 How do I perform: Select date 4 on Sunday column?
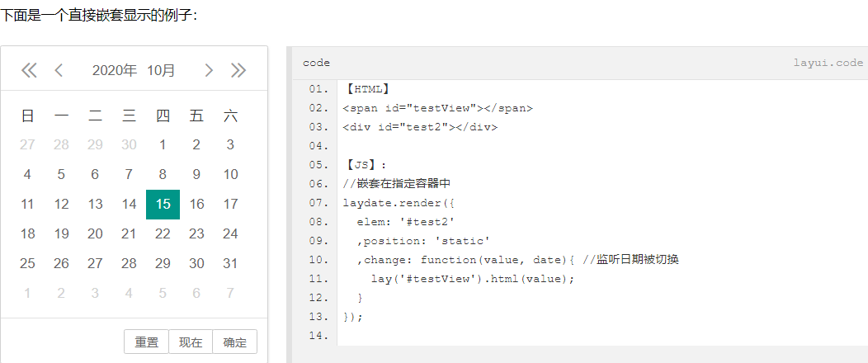click(27, 174)
